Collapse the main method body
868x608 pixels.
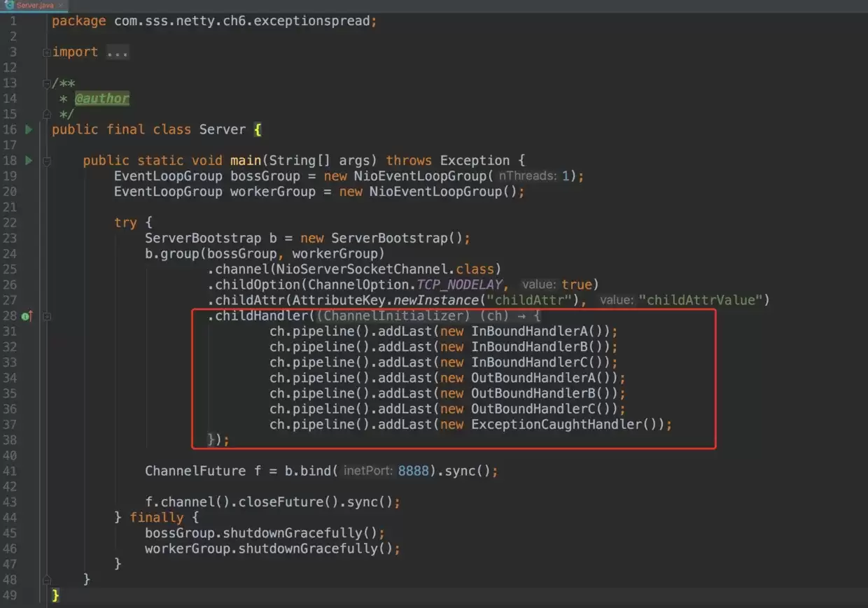pyautogui.click(x=46, y=161)
